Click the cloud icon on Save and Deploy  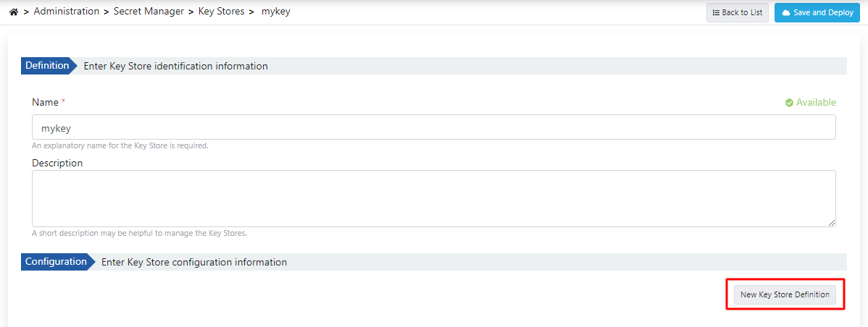785,13
